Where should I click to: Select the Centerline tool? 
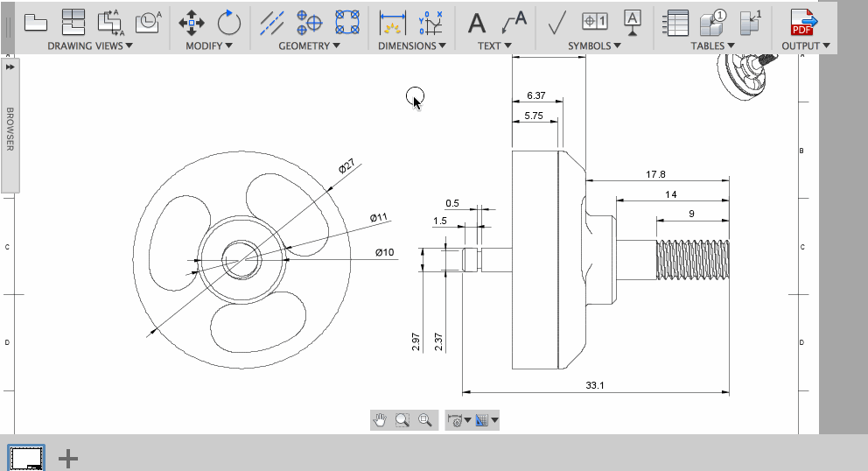pyautogui.click(x=273, y=22)
